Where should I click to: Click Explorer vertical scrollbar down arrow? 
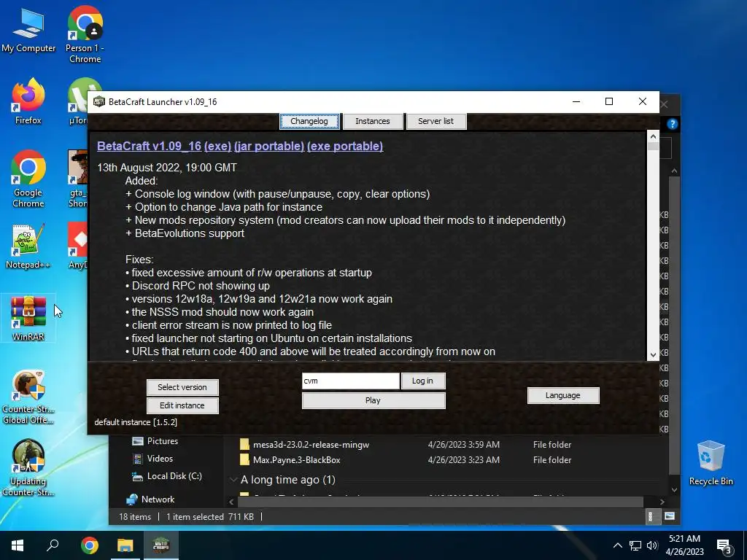coord(675,490)
